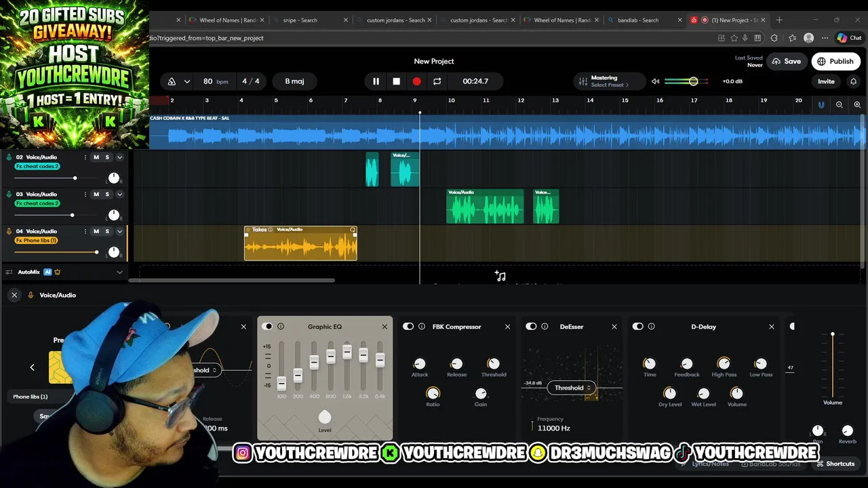Mute track 04 Voice/Audio
Image resolution: width=868 pixels, height=488 pixels.
(96, 231)
